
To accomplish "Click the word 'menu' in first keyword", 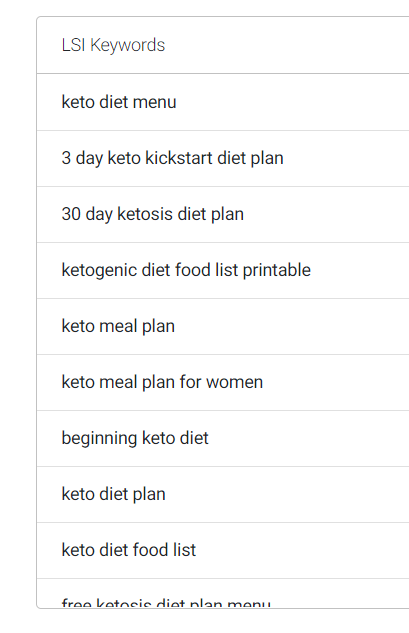I will click(x=155, y=102).
